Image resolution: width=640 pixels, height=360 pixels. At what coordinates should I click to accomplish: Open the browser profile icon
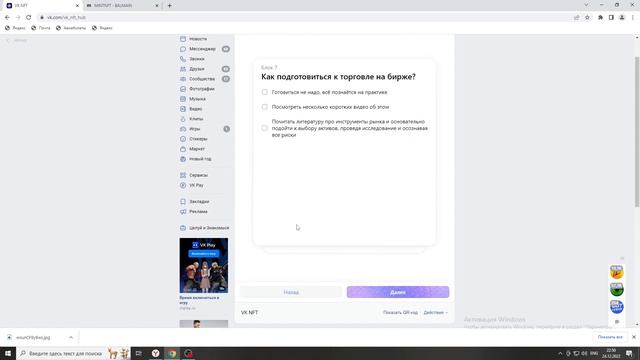point(622,18)
